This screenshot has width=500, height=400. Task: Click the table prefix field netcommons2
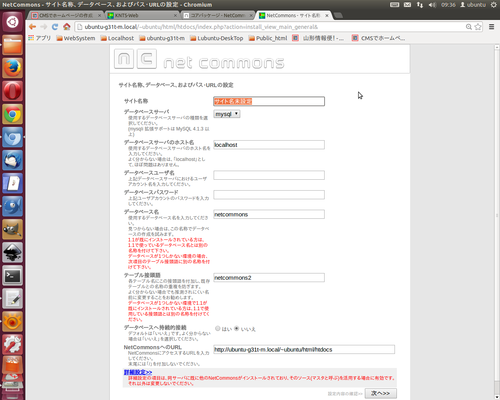(x=269, y=278)
